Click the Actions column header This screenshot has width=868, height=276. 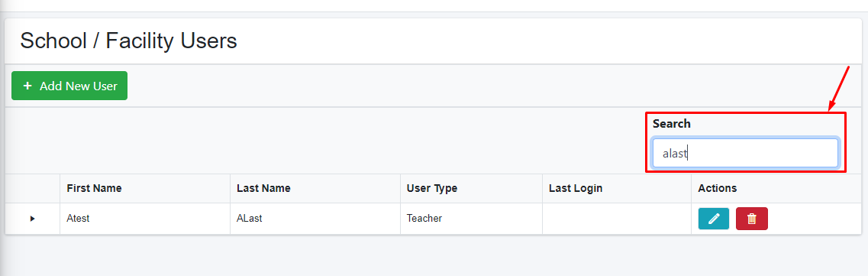click(x=718, y=188)
